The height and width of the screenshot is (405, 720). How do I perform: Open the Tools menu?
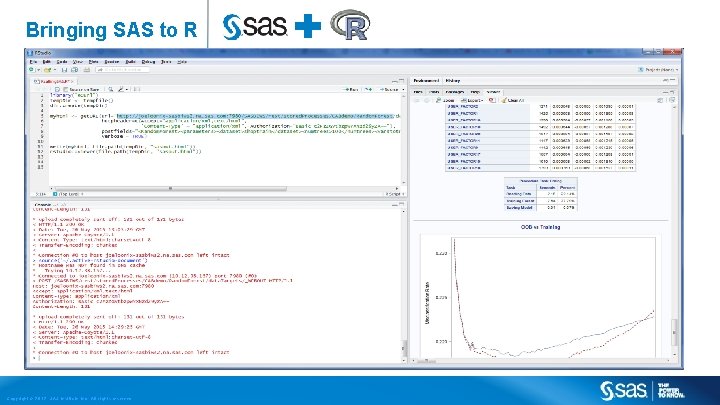[x=166, y=62]
